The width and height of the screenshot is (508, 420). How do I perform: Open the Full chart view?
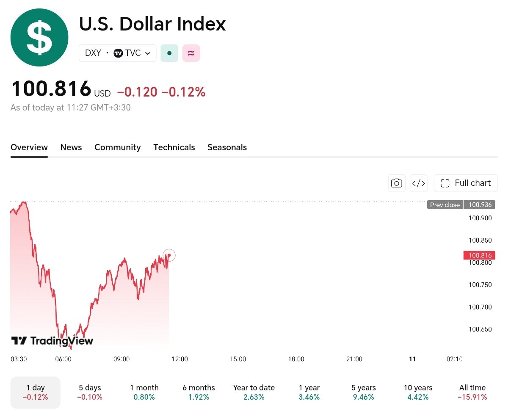point(466,183)
